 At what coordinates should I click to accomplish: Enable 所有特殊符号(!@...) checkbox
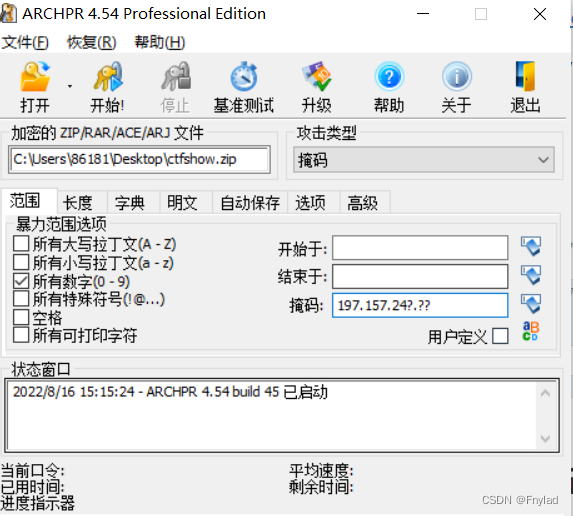[x=21, y=299]
